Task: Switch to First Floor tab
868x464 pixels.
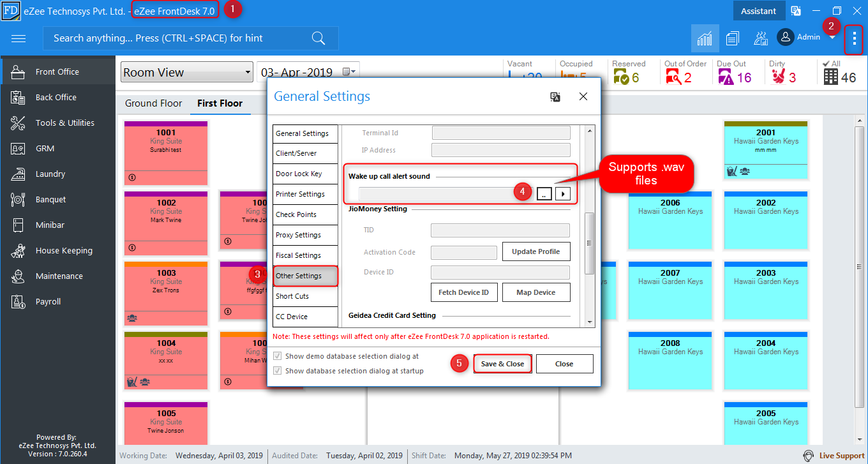Action: (220, 103)
